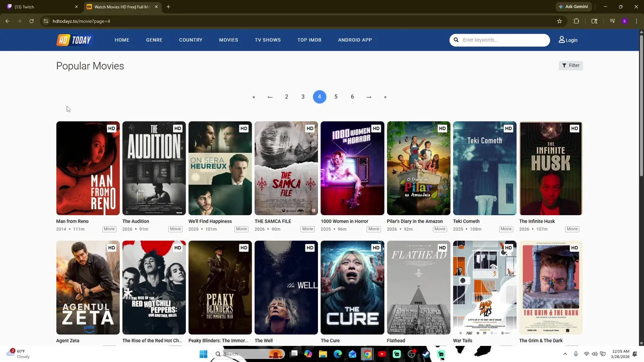This screenshot has width=644, height=362.
Task: Open 1000 Women in Horror poster
Action: (352, 168)
